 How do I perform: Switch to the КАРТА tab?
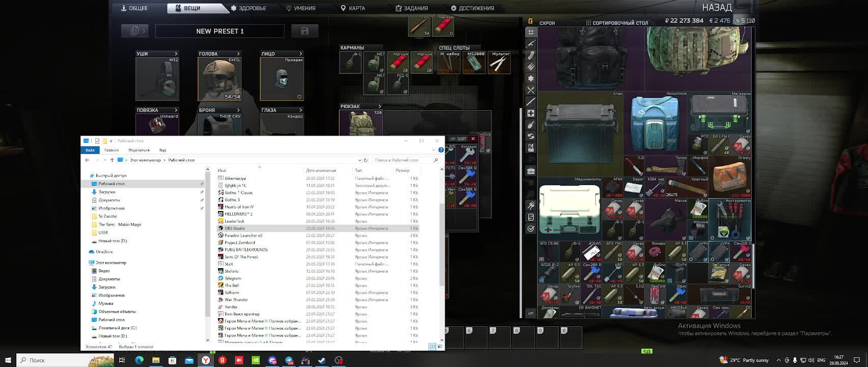click(352, 8)
